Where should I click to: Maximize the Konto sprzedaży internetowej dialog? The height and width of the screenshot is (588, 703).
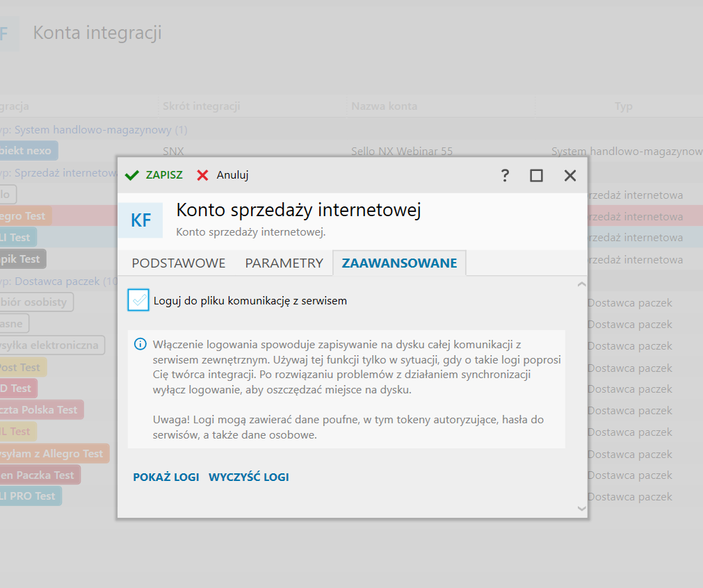tap(536, 176)
